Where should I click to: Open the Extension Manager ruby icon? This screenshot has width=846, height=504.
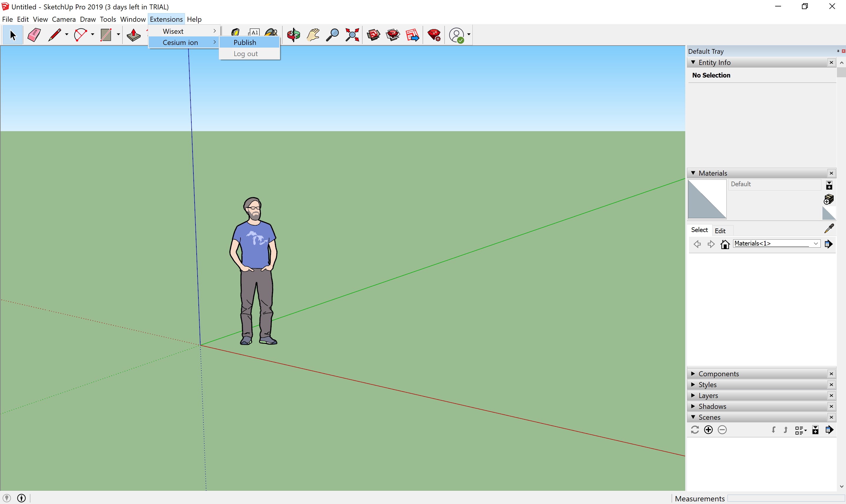click(x=434, y=35)
